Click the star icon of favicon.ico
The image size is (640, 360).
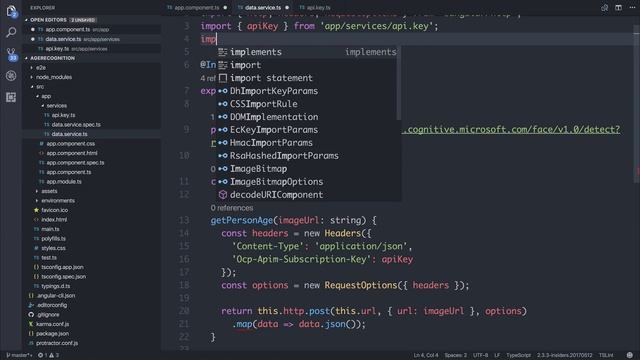[36, 210]
